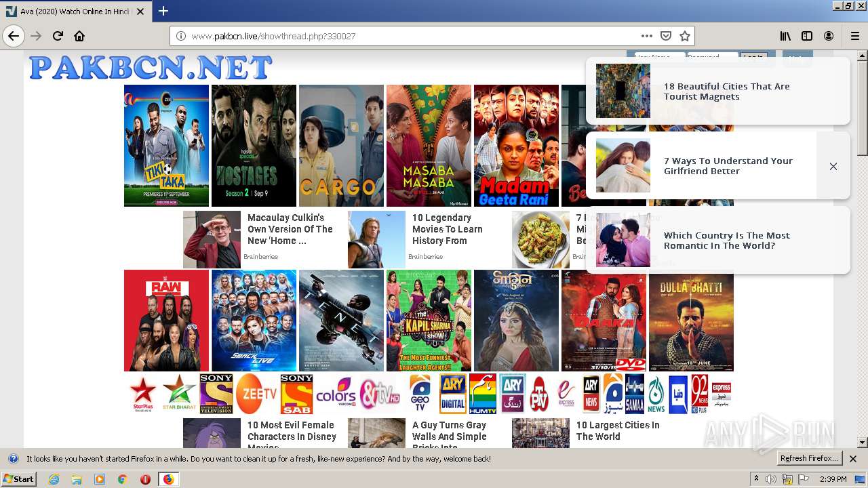Open Naagin series poster
The image size is (868, 488).
point(516,321)
